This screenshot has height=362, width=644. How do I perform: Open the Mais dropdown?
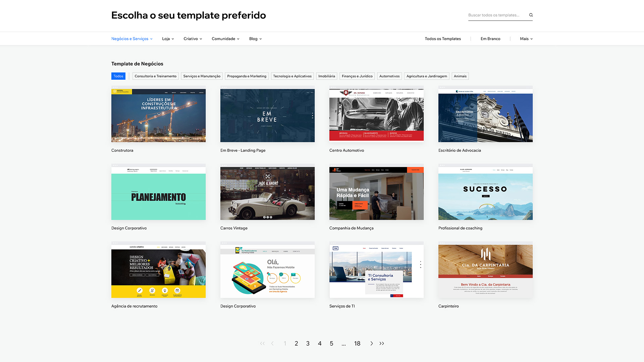coord(526,39)
